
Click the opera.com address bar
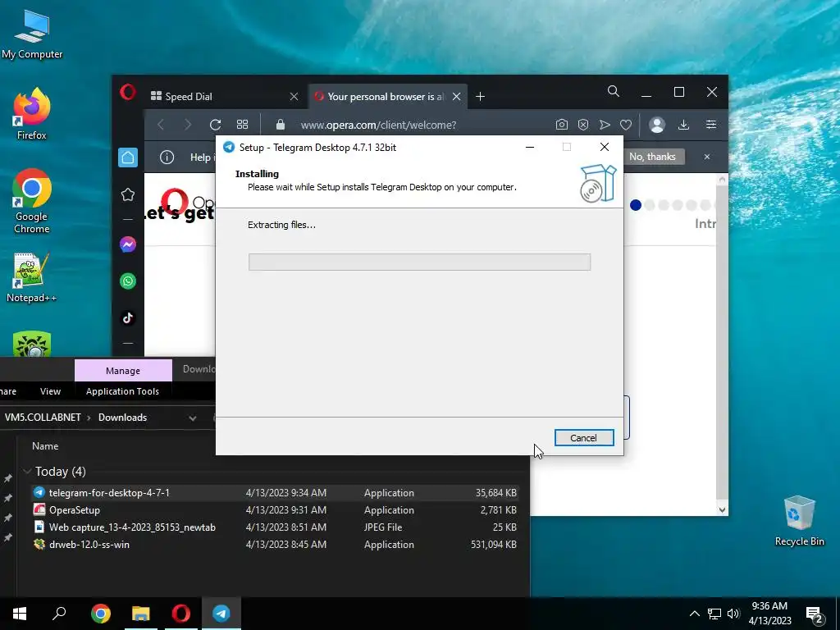click(379, 125)
